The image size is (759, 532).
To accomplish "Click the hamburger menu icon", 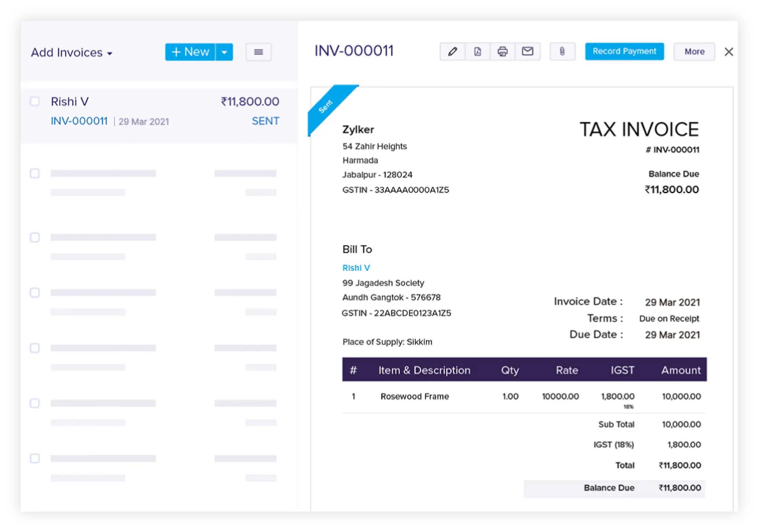I will click(259, 52).
